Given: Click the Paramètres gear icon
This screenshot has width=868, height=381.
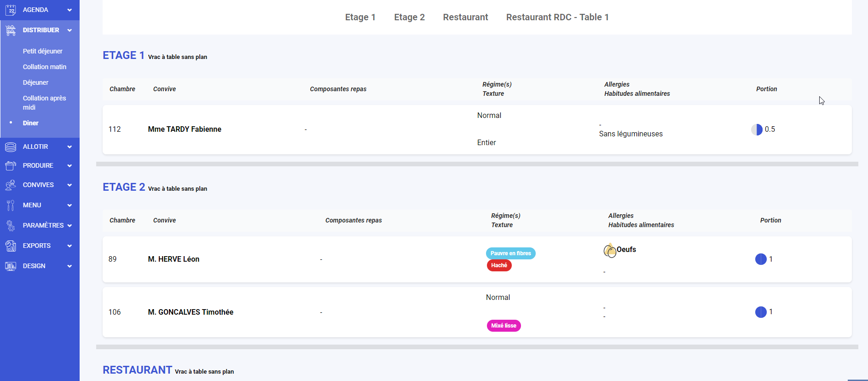Looking at the screenshot, I should coord(11,226).
